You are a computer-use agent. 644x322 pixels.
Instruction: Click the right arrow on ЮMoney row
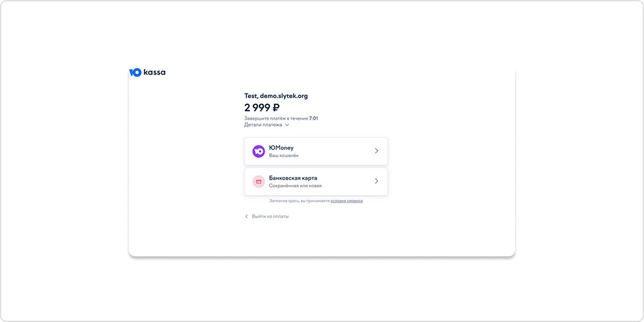(376, 151)
